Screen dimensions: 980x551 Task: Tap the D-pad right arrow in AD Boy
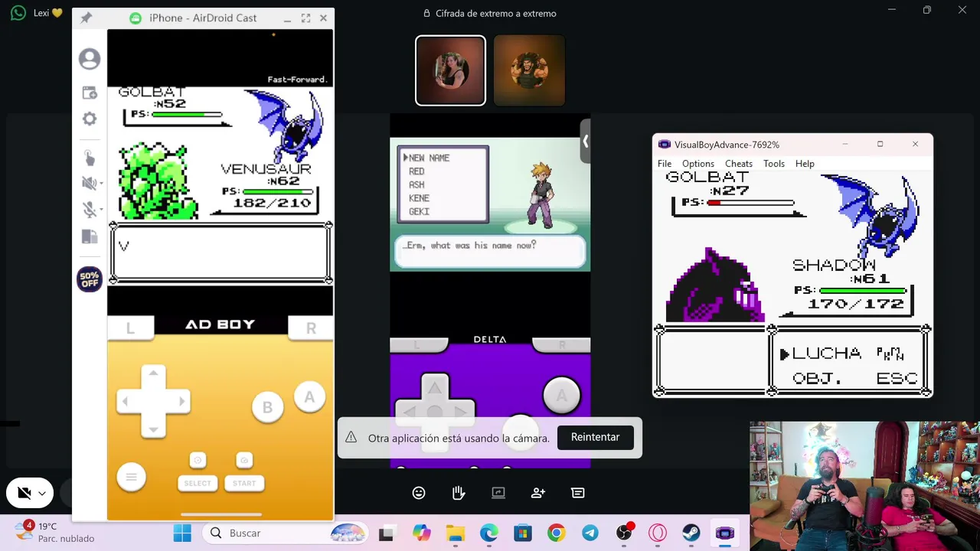(x=181, y=401)
